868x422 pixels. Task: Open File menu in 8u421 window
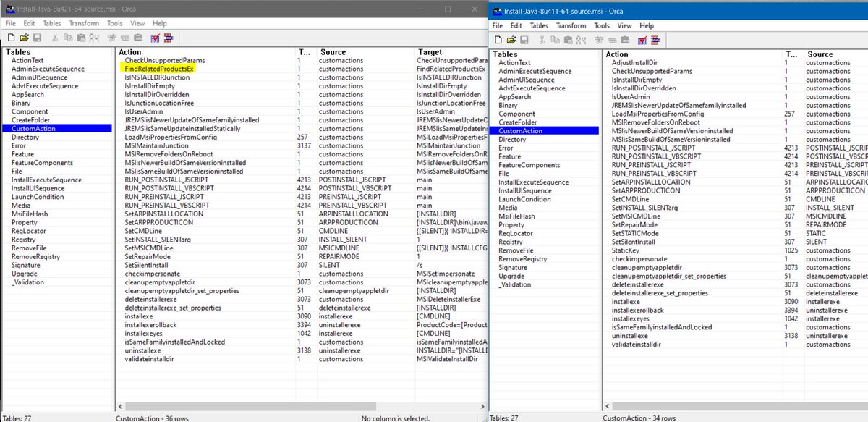(10, 23)
